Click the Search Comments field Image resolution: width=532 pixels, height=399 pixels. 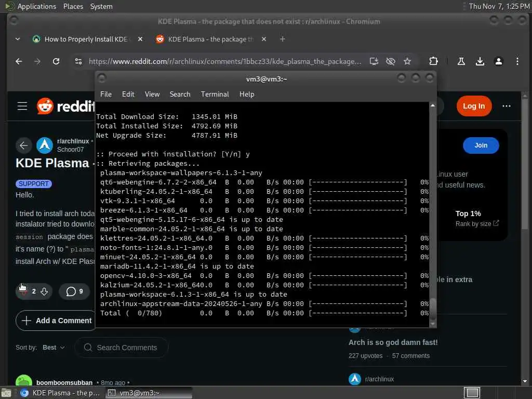coord(122,348)
